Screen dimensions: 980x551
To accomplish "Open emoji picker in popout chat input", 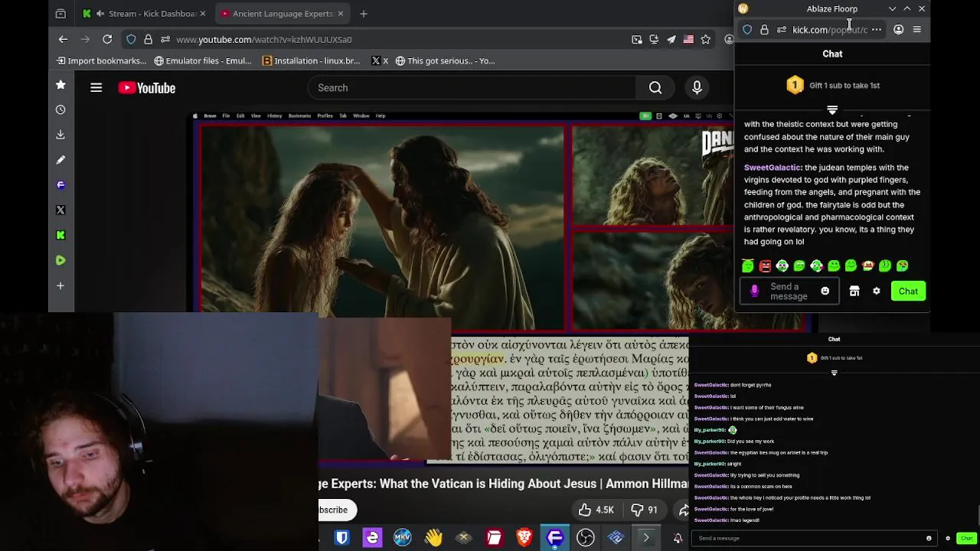I will coord(825,292).
